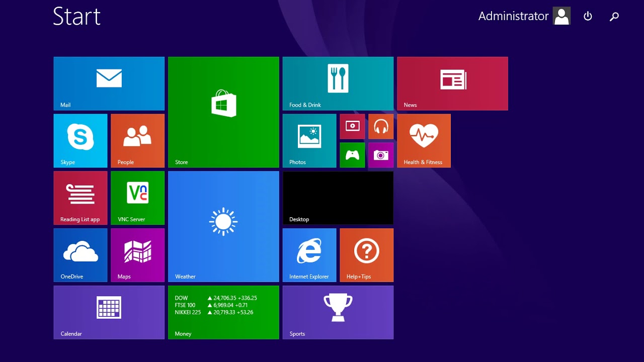Open the Calendar tile

[x=109, y=313]
